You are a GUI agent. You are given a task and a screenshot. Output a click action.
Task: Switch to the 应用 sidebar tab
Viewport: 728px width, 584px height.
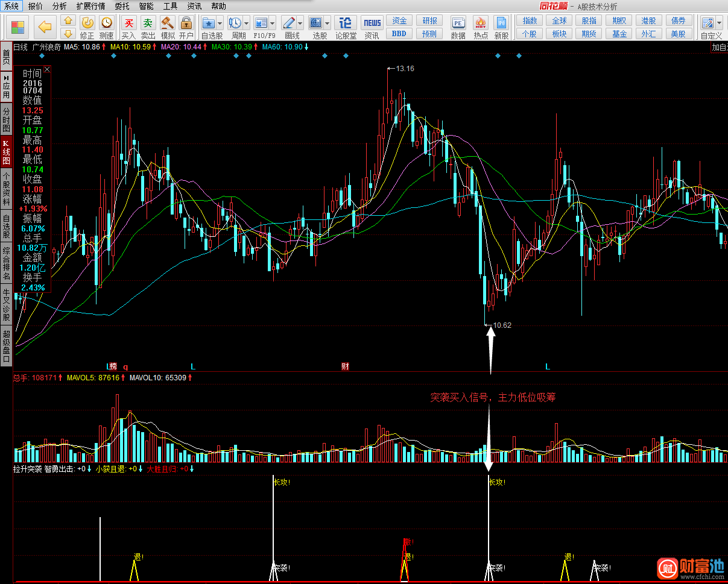[x=6, y=86]
